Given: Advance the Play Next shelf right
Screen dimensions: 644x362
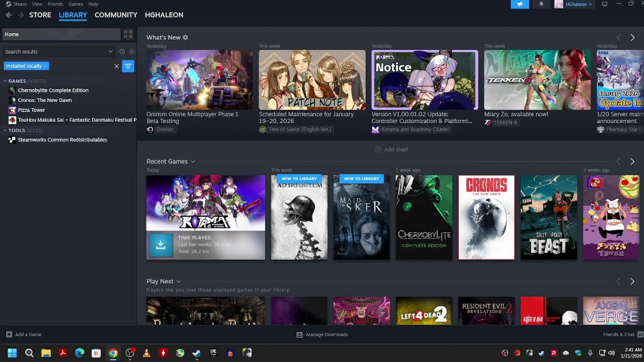Looking at the screenshot, I should click(x=632, y=282).
